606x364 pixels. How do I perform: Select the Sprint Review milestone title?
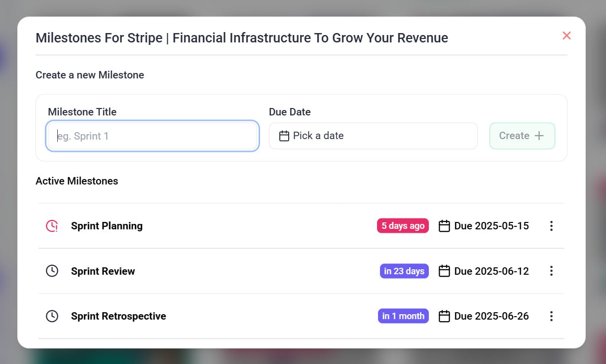tap(103, 271)
